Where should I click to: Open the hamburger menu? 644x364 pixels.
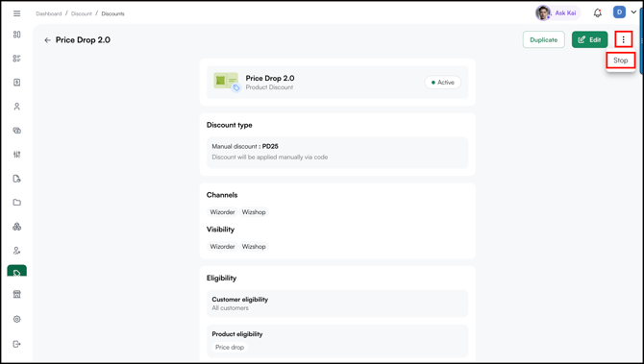click(x=17, y=13)
